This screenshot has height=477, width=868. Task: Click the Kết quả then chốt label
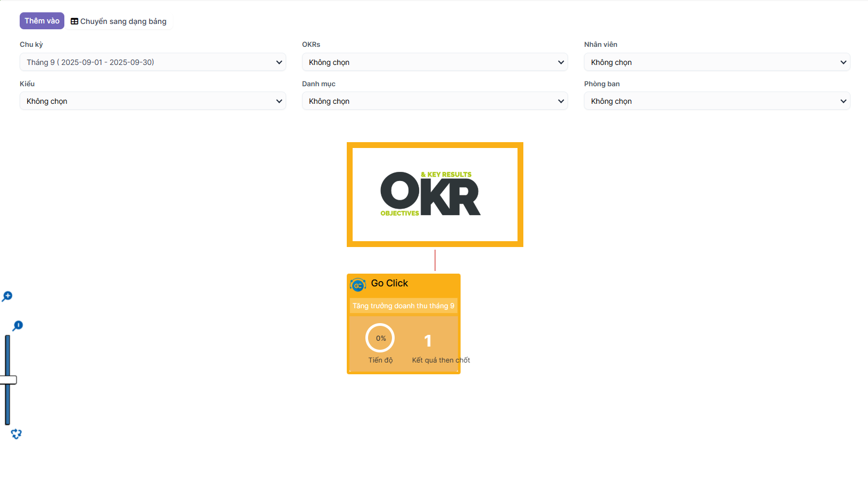[x=440, y=360]
